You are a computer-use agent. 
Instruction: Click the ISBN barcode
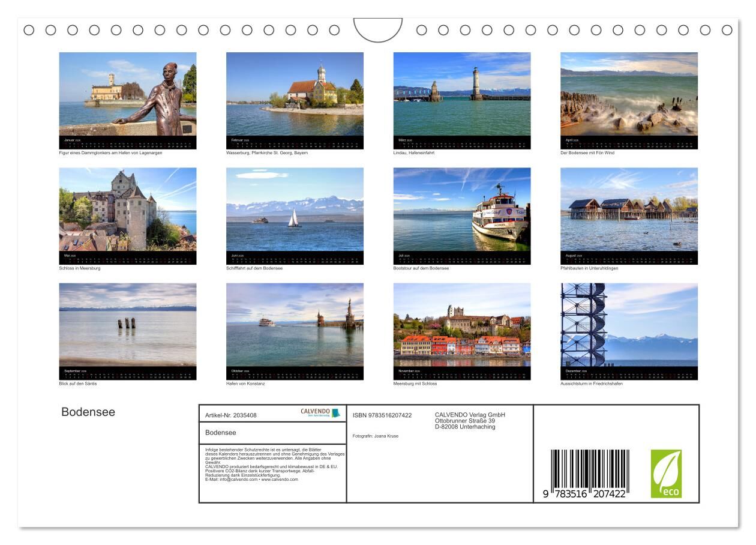click(x=590, y=474)
